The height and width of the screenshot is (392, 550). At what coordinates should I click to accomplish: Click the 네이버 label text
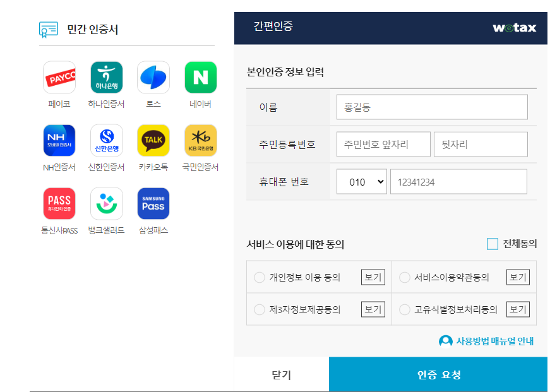200,104
